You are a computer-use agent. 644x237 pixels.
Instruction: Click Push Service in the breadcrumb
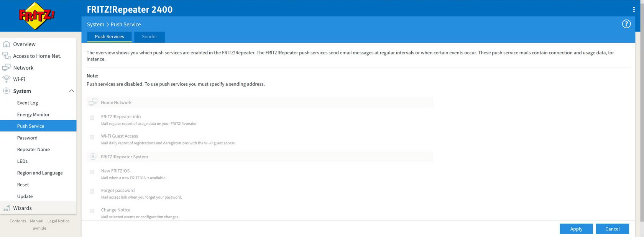(x=126, y=24)
